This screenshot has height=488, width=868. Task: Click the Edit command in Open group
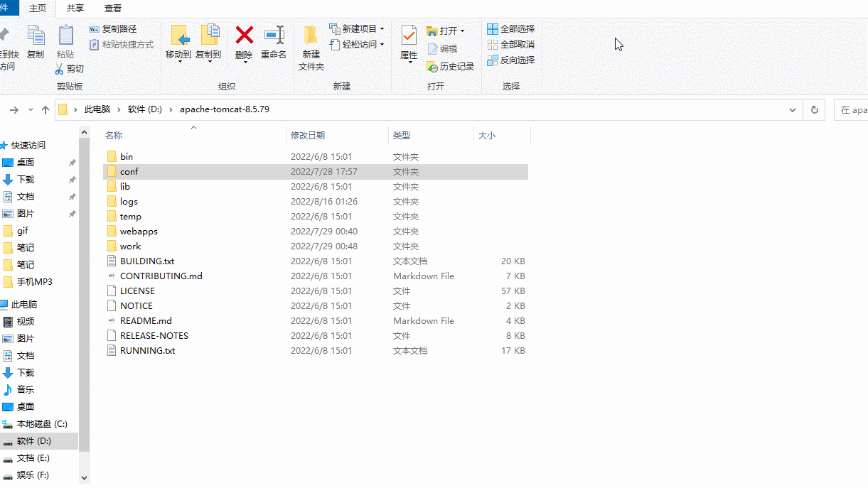442,49
